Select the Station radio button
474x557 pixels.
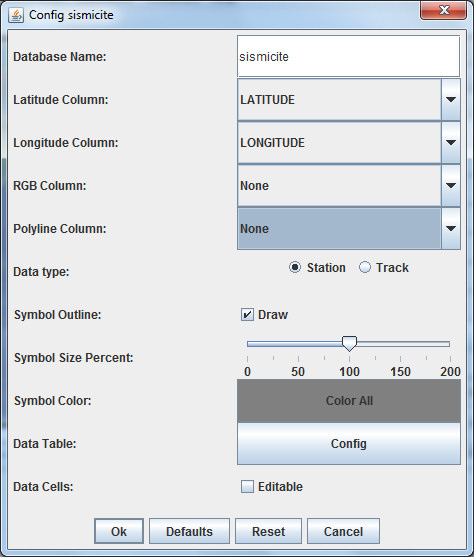295,267
